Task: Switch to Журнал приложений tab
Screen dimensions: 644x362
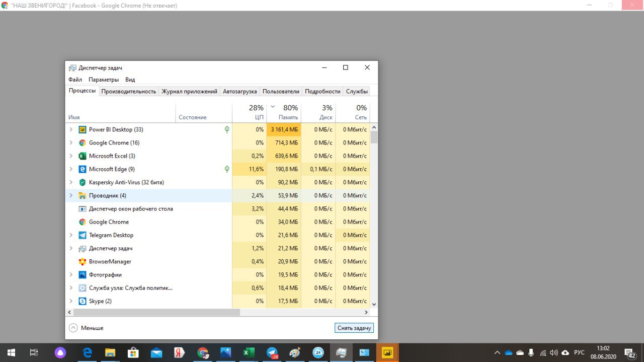Action: tap(189, 91)
